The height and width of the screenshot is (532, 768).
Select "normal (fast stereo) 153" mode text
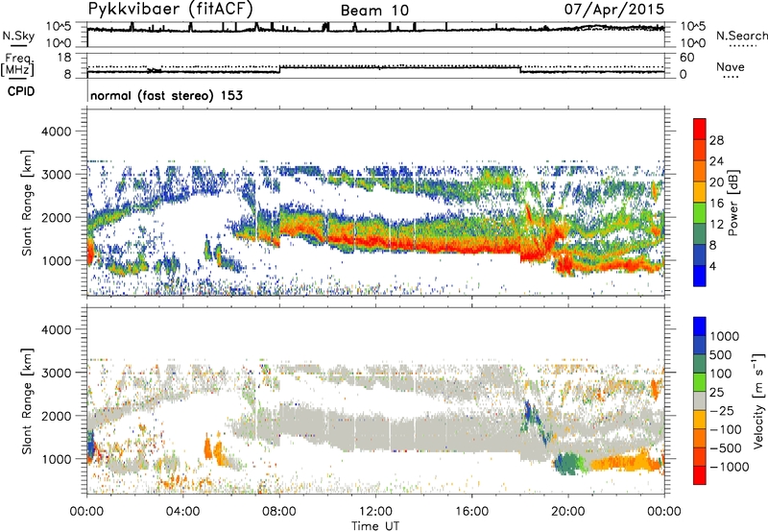click(166, 95)
